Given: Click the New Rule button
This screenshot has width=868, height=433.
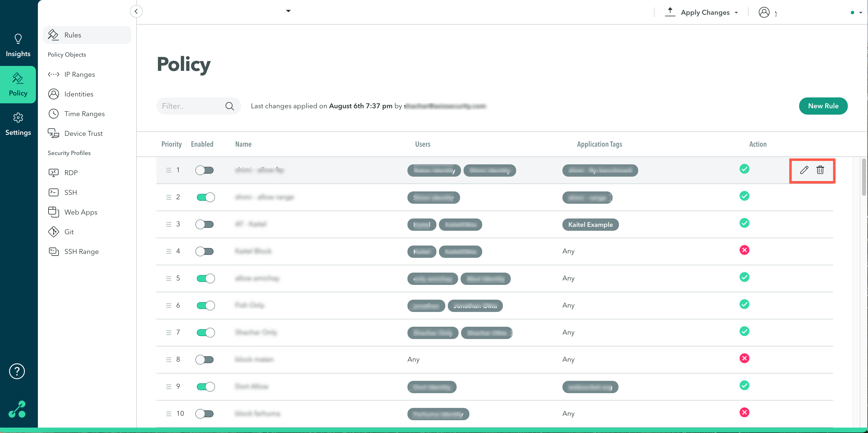Looking at the screenshot, I should click(x=823, y=106).
